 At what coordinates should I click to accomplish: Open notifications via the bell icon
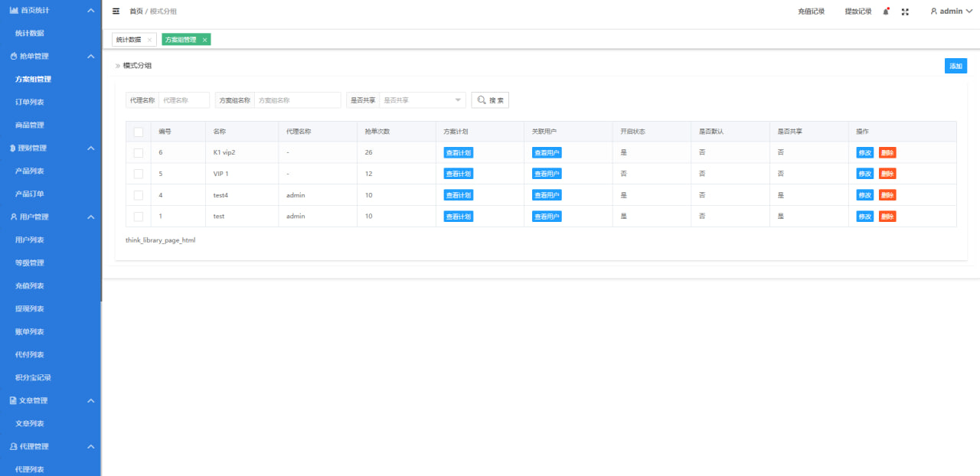tap(886, 11)
